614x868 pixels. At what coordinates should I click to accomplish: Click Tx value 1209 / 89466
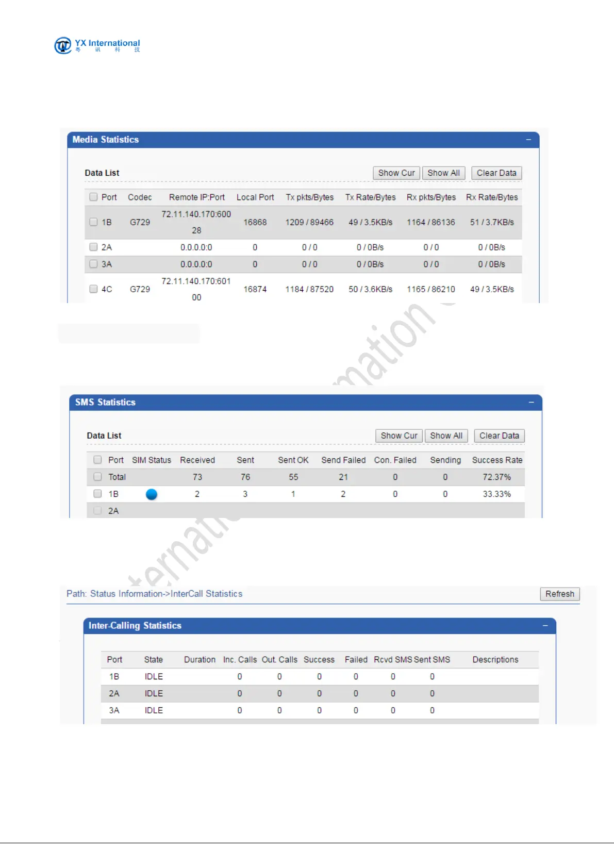[309, 222]
